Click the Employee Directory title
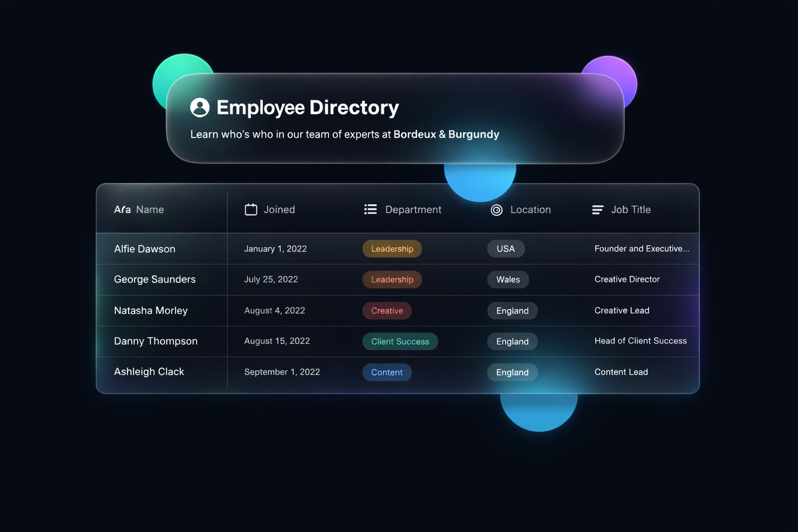 [307, 107]
